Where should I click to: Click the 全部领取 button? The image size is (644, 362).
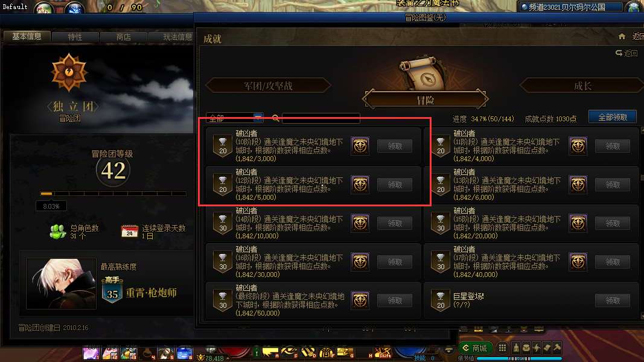coord(613,118)
